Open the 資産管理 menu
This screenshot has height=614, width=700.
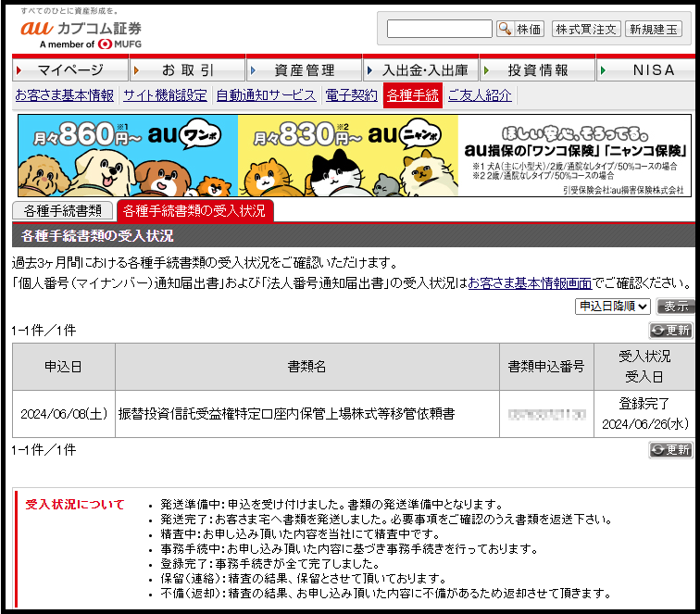(x=304, y=69)
